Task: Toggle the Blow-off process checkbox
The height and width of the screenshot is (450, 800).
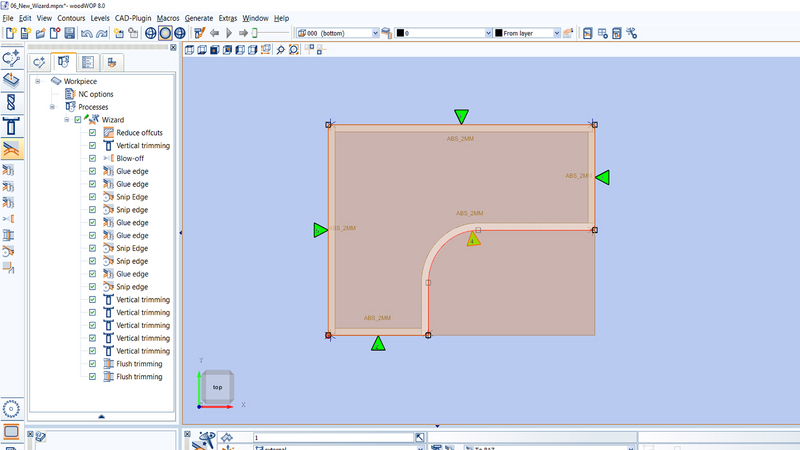Action: point(93,158)
